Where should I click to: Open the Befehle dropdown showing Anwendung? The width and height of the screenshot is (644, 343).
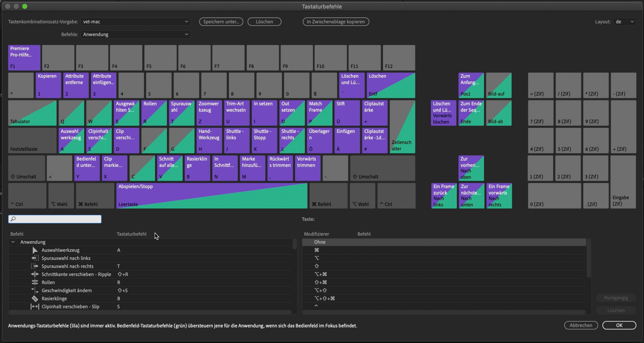pyautogui.click(x=135, y=34)
